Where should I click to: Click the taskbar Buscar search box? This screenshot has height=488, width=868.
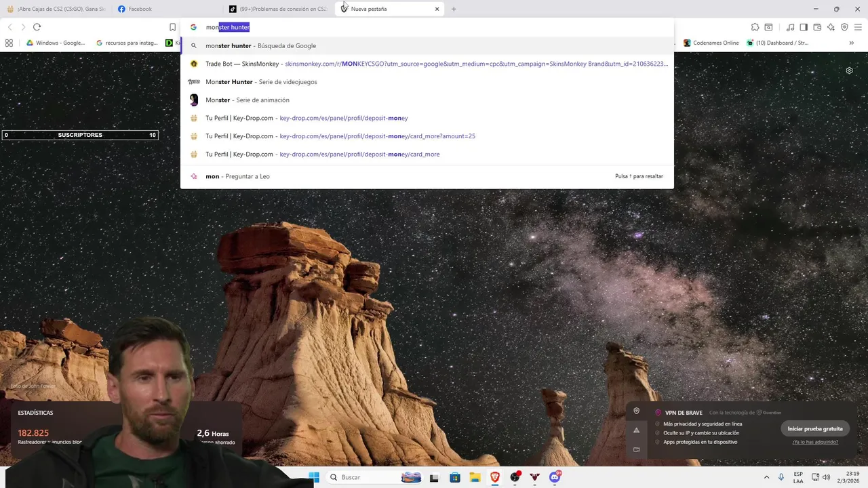374,477
